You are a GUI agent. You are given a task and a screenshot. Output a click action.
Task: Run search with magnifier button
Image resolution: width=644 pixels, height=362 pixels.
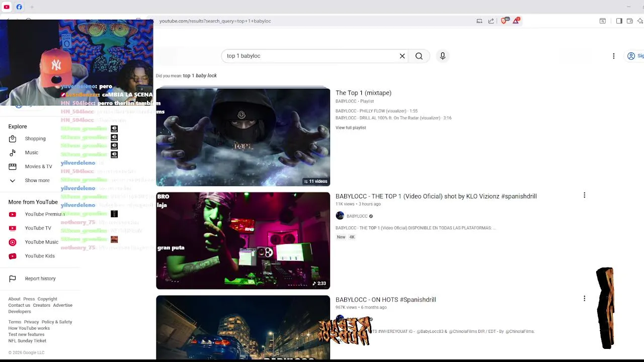click(419, 56)
